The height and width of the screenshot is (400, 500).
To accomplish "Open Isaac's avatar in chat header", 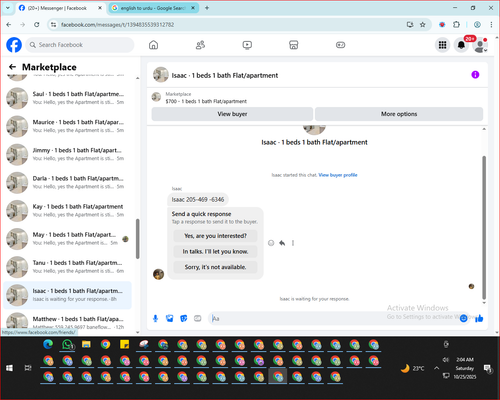I will coord(161,75).
